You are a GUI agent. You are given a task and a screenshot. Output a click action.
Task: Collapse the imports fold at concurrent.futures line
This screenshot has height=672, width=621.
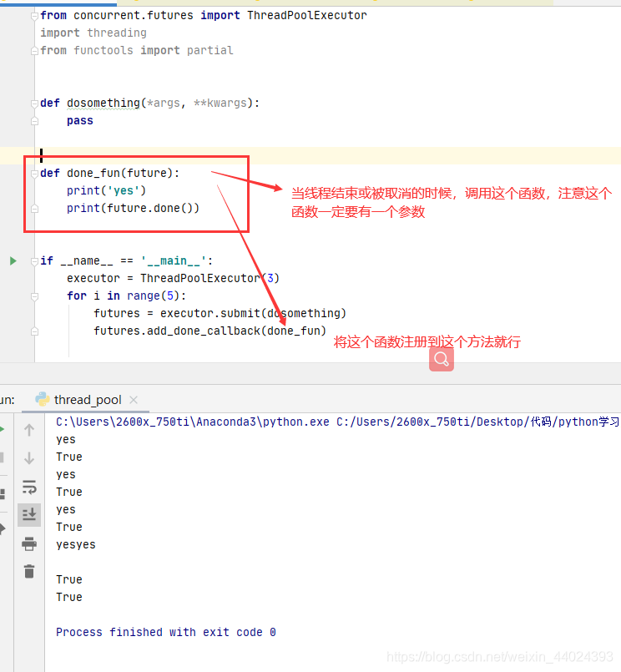click(35, 16)
